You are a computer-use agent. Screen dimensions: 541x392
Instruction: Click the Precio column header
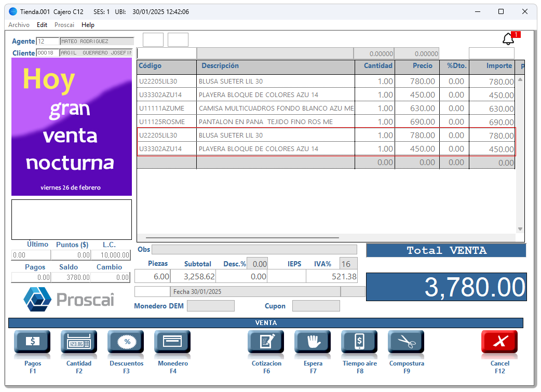pos(417,66)
